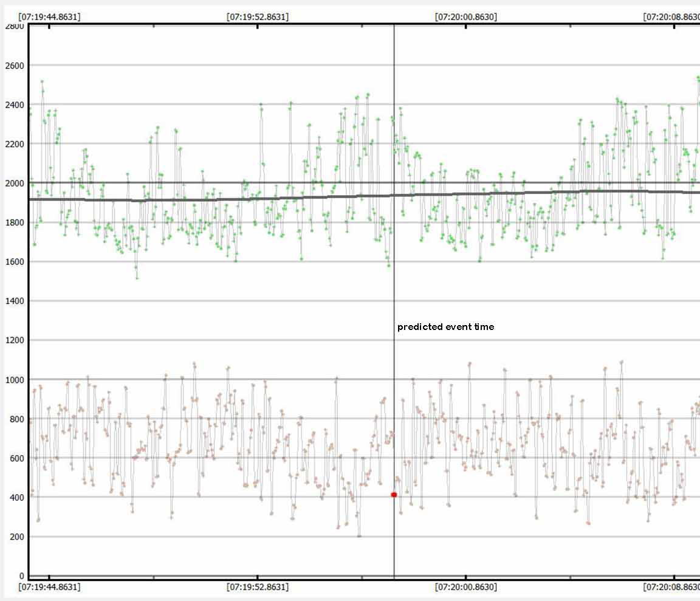700x601 pixels.
Task: Select top axis timestamp 07:20:00.8630
Action: [466, 17]
